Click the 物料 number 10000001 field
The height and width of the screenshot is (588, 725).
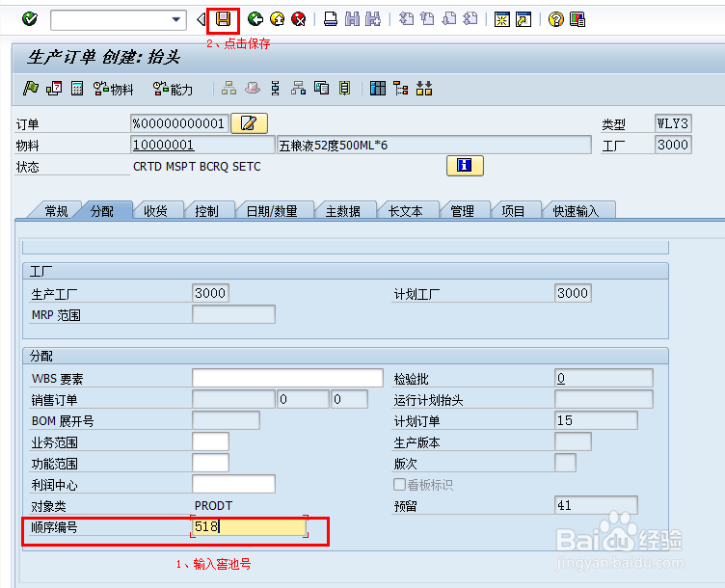202,146
